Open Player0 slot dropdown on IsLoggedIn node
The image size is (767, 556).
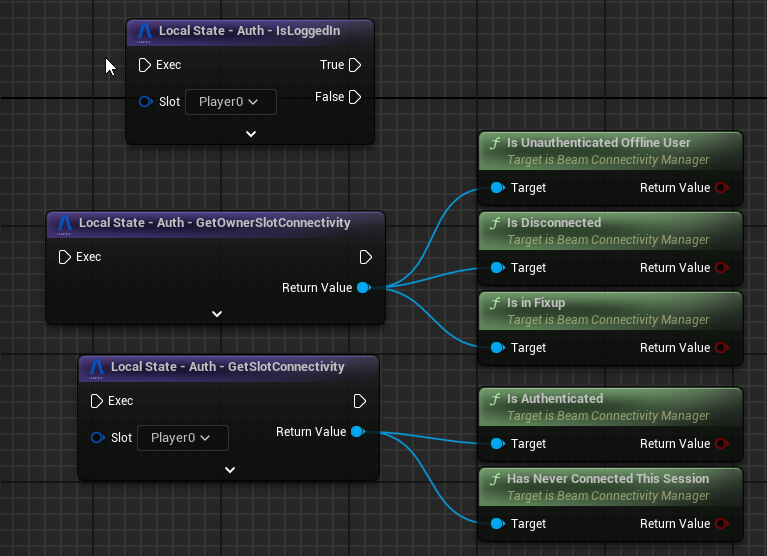point(230,101)
